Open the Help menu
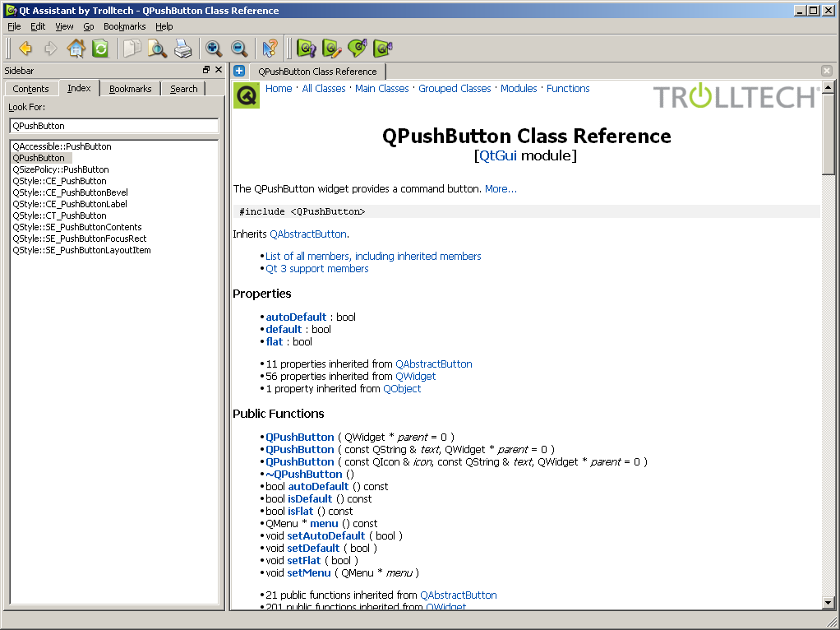 click(164, 26)
